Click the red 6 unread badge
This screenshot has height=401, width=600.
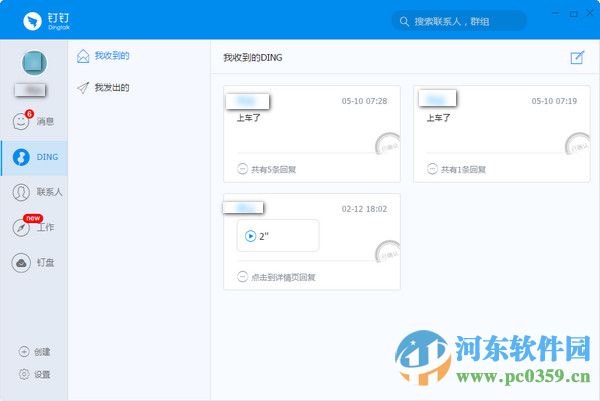(x=29, y=114)
